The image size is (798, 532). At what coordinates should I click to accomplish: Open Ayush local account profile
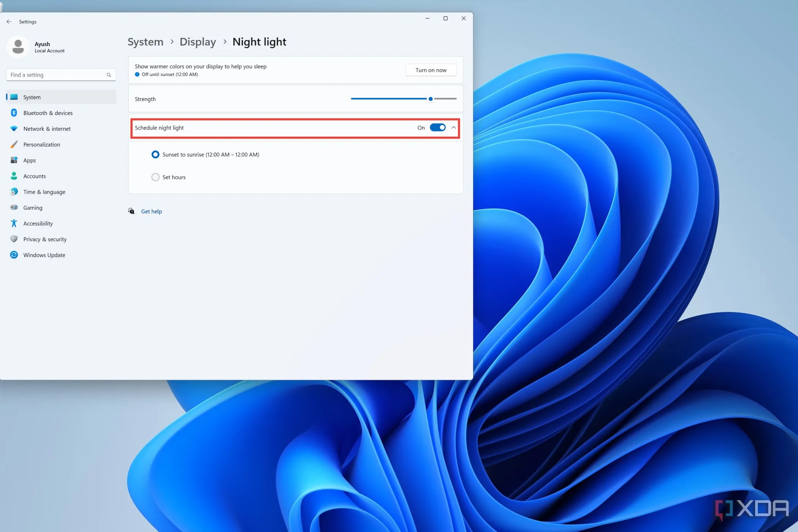point(42,46)
